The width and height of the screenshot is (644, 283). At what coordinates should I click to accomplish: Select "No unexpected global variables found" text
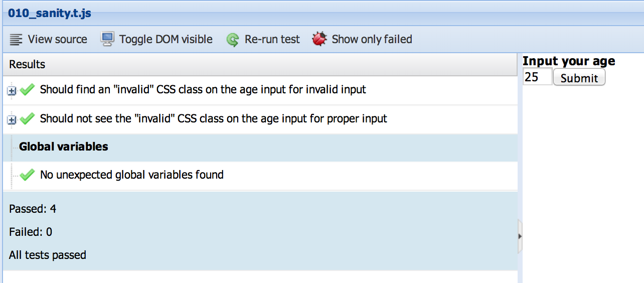(132, 175)
